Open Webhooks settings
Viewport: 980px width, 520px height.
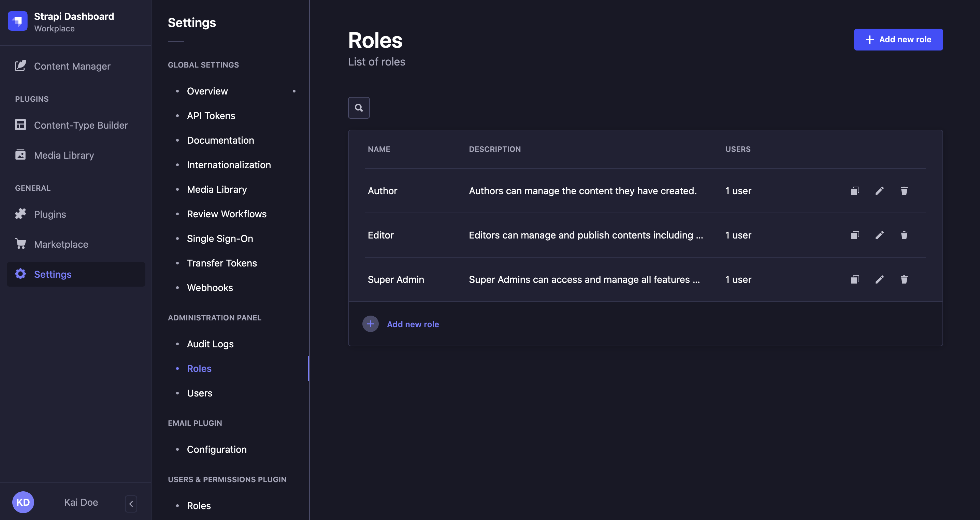(x=210, y=288)
